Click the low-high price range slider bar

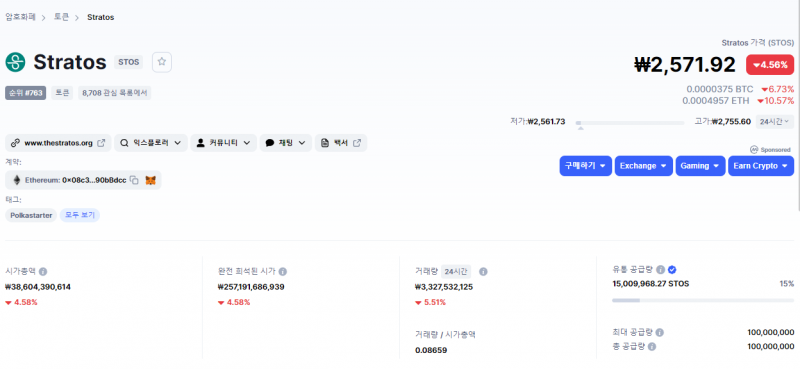point(630,122)
